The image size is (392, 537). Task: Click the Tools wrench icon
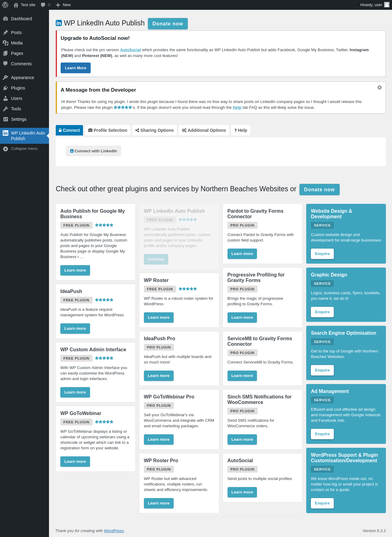point(6,109)
